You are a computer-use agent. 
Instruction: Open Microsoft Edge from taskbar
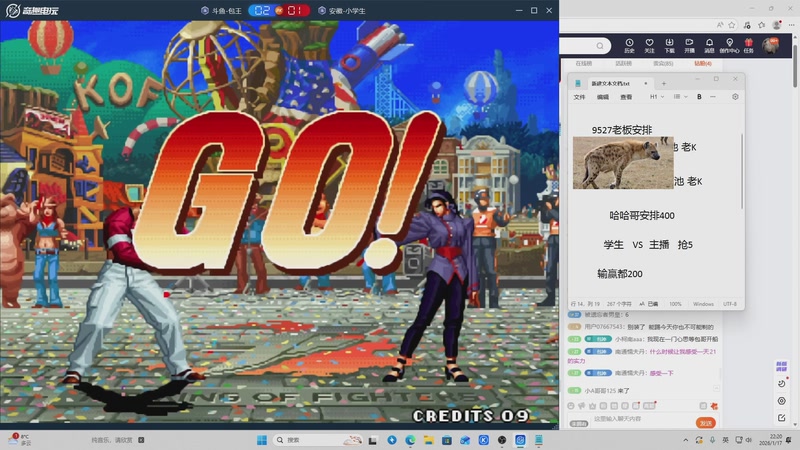pyautogui.click(x=410, y=440)
